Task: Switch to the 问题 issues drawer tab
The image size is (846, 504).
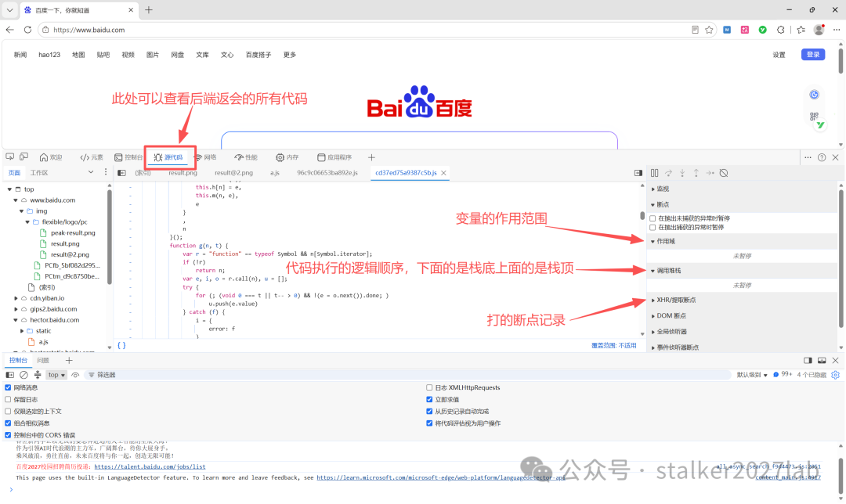Action: tap(43, 360)
